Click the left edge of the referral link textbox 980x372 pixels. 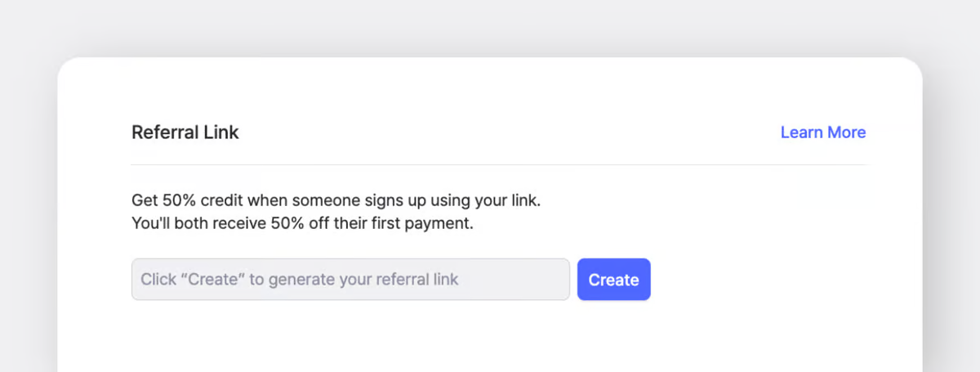pos(136,280)
